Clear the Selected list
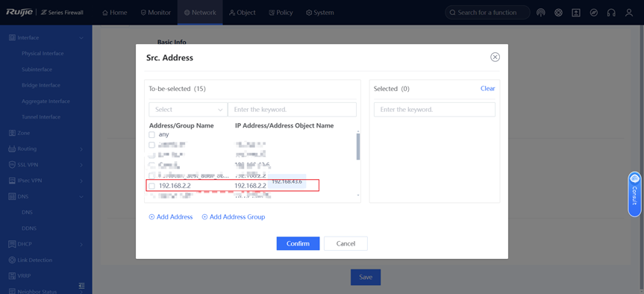644x294 pixels. point(487,88)
